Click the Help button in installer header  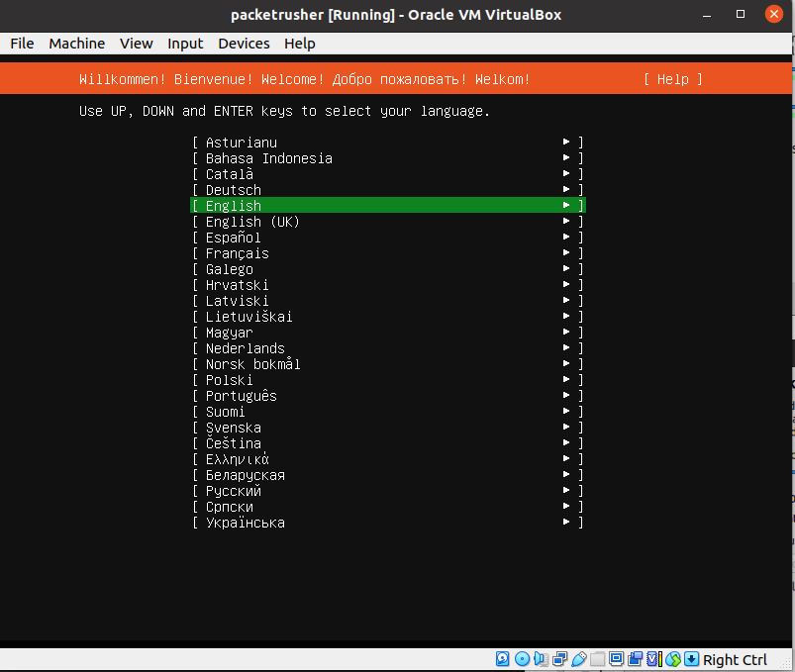point(672,79)
